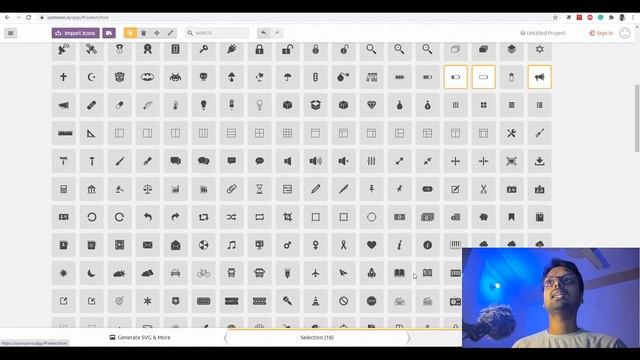This screenshot has height=360, width=640.
Task: Click right chevron beside Selection tab
Action: pyautogui.click(x=409, y=338)
